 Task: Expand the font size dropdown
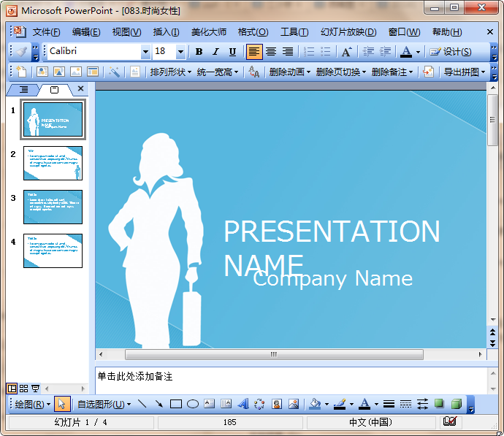180,52
